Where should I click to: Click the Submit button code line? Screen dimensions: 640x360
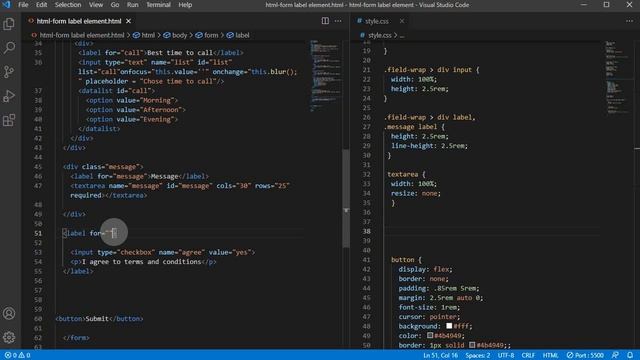coord(99,319)
